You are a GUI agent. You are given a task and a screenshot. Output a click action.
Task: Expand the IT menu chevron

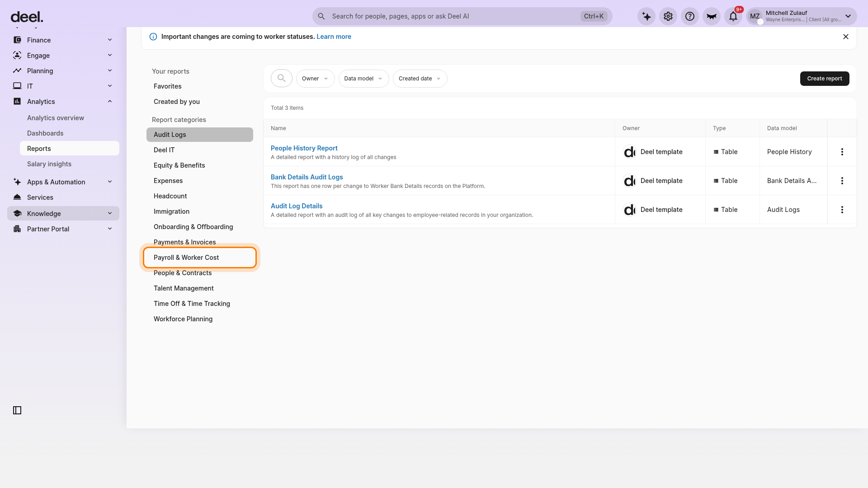point(110,86)
